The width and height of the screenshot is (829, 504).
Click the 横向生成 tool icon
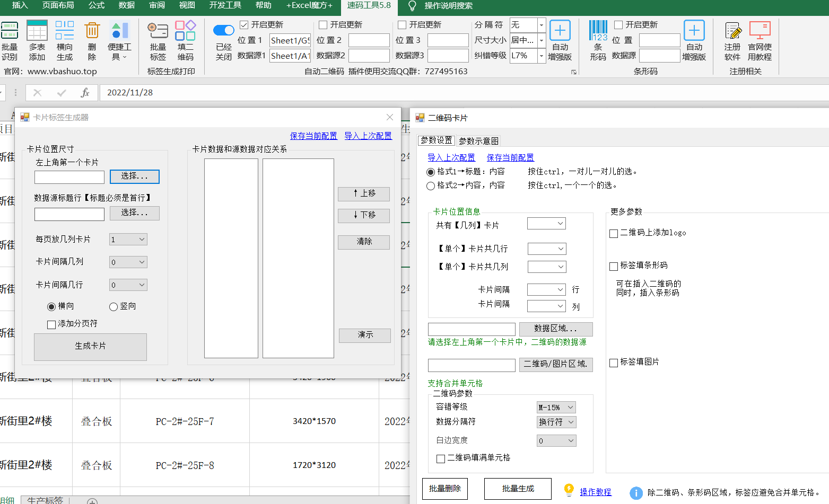(x=64, y=40)
